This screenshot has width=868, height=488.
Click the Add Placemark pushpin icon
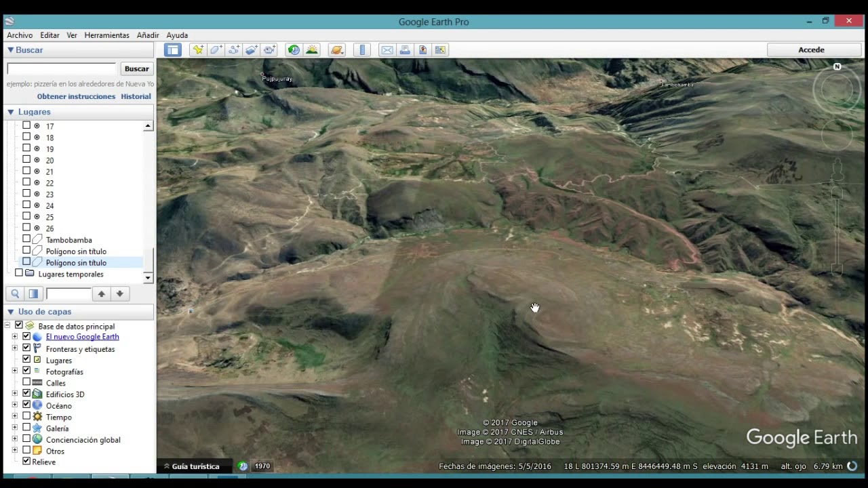[x=197, y=49]
